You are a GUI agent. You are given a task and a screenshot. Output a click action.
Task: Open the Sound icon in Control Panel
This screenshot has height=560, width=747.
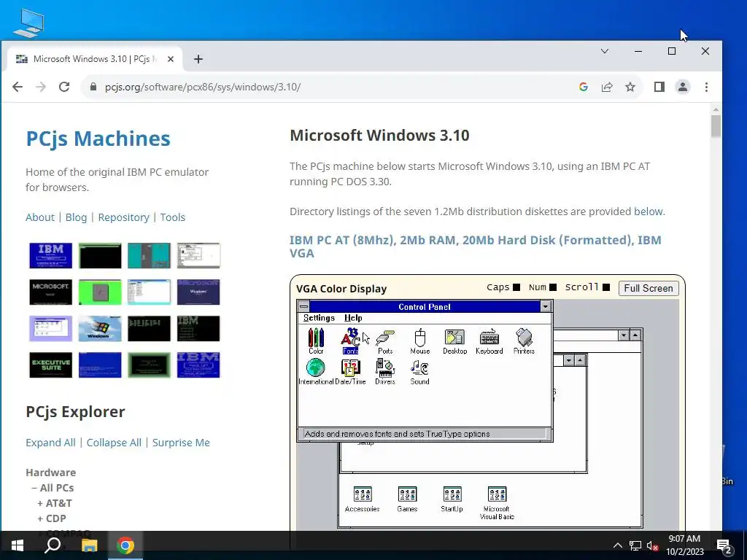[x=419, y=372]
